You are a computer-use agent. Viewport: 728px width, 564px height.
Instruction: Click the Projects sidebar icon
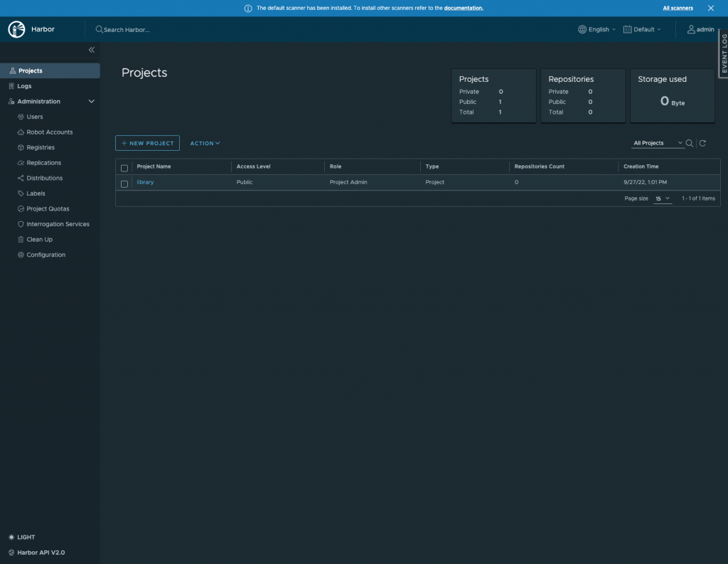13,70
